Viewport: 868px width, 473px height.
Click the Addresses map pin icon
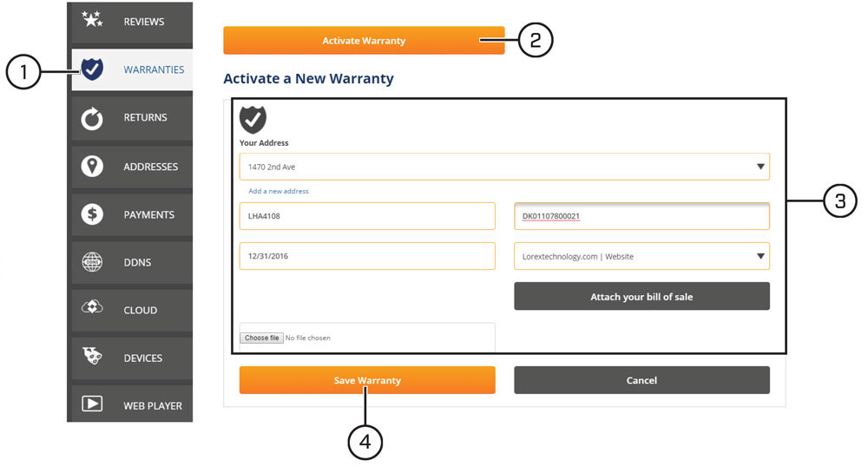click(x=92, y=167)
